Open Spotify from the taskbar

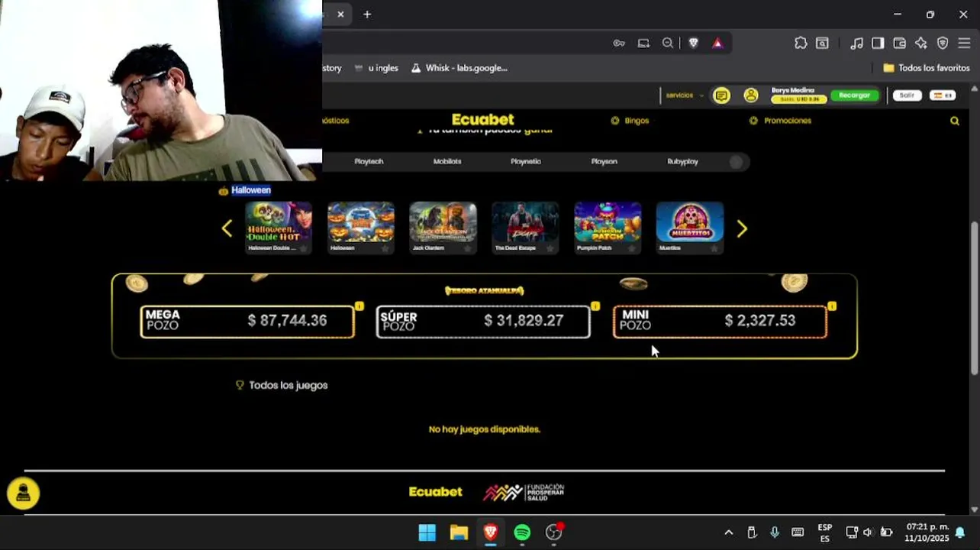click(x=522, y=532)
